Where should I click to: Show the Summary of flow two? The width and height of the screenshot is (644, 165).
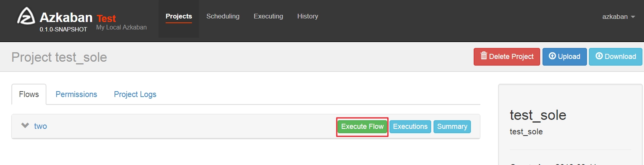pyautogui.click(x=452, y=126)
